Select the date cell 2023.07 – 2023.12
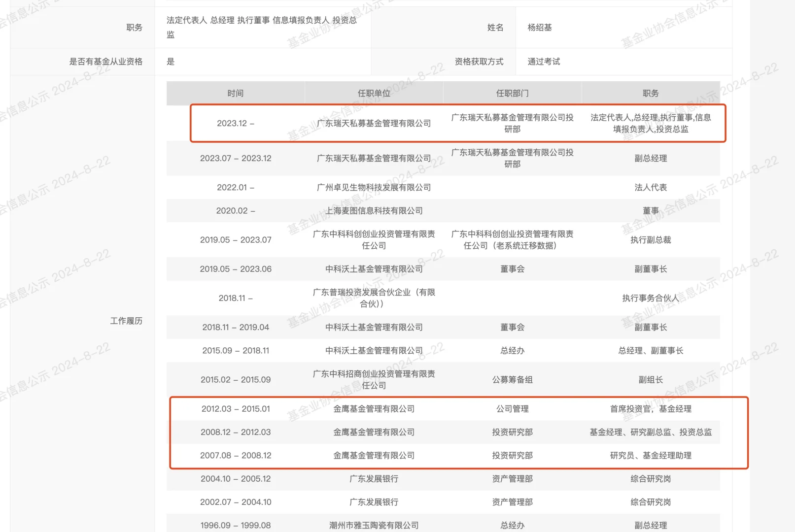 (x=236, y=158)
